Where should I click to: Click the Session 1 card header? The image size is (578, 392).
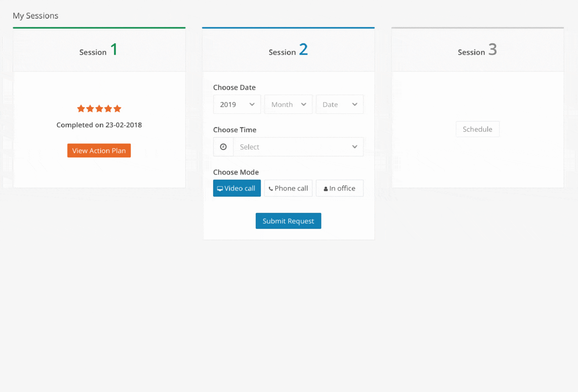[99, 50]
